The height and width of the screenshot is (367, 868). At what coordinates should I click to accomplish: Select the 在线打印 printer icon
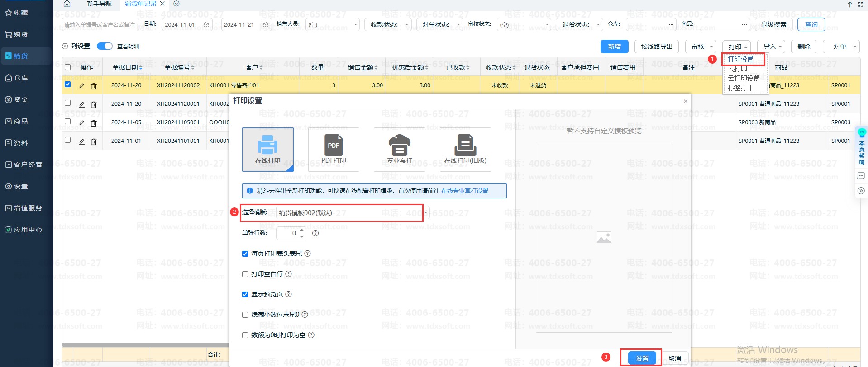pos(267,145)
